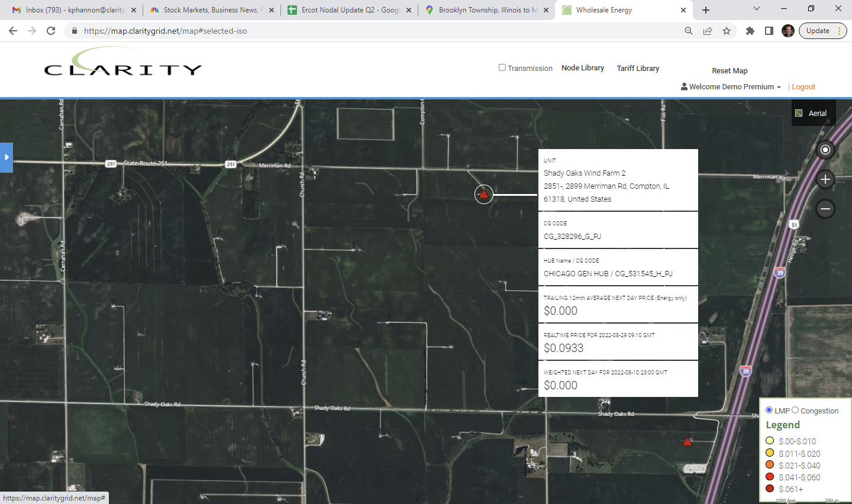The image size is (852, 504).
Task: Click CG code CG_328296_G_PJ
Action: [x=572, y=237]
